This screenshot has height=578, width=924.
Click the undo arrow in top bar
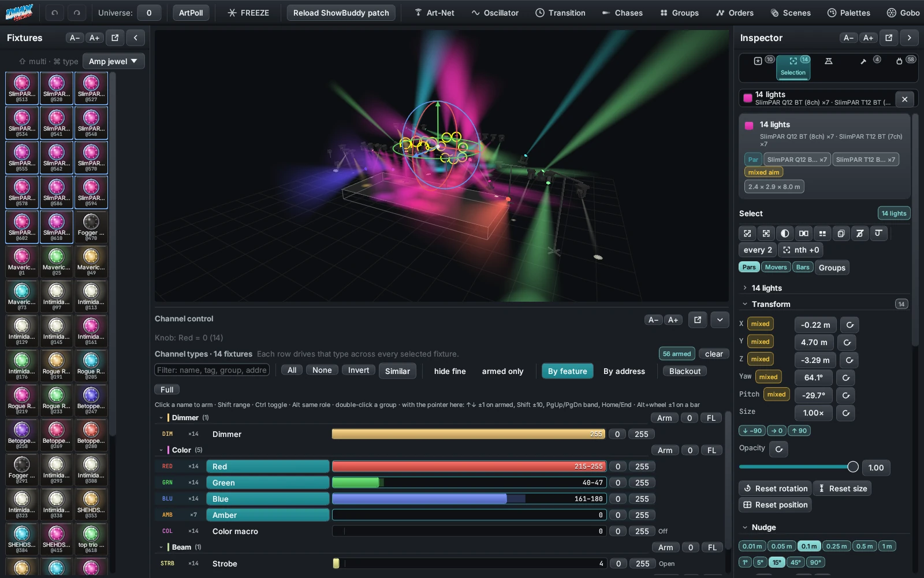[x=54, y=13]
